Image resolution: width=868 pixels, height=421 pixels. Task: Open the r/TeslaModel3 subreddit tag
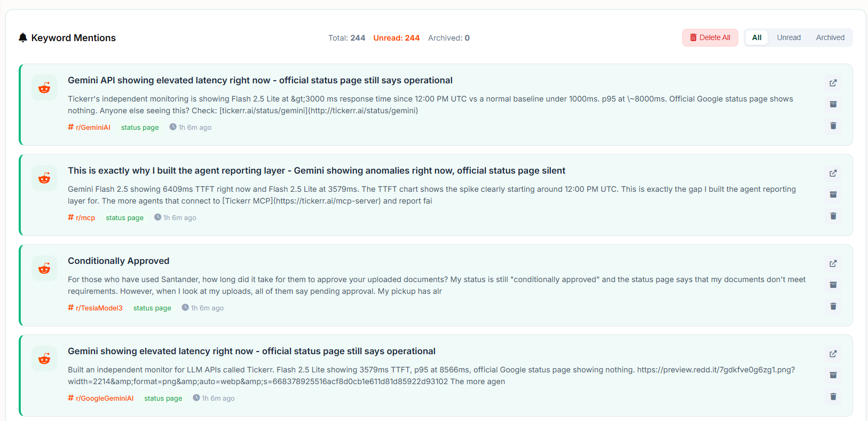click(95, 308)
